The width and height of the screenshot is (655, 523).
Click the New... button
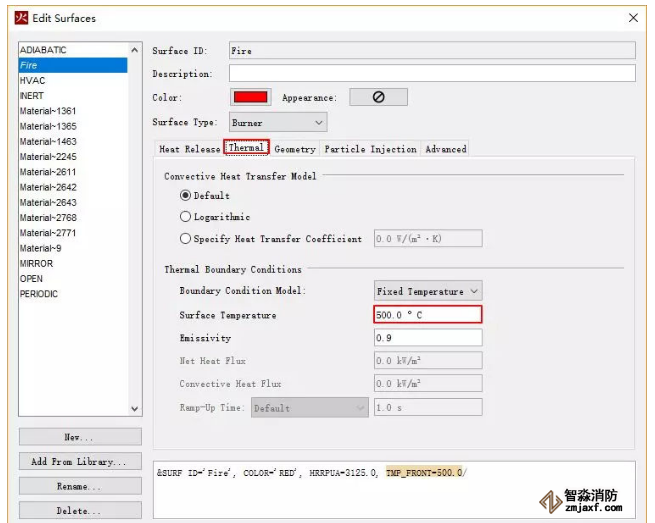(80, 437)
